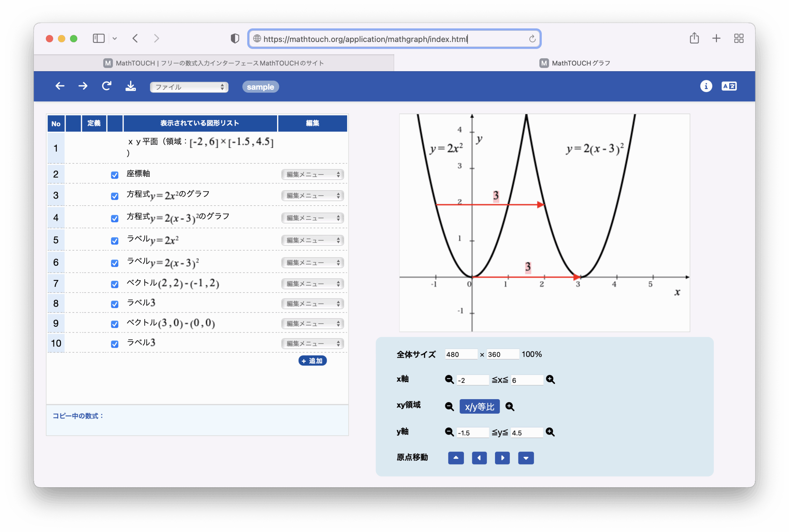The width and height of the screenshot is (789, 532).
Task: Zoom in on the y-axis range
Action: point(550,432)
